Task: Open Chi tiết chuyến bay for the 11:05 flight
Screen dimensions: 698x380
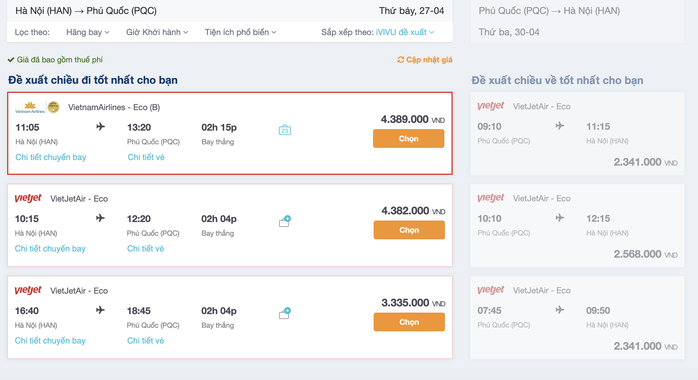Action: pos(51,157)
